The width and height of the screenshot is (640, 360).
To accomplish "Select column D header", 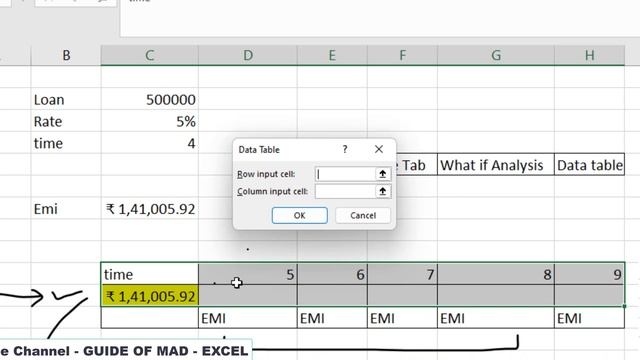I will pyautogui.click(x=248, y=55).
